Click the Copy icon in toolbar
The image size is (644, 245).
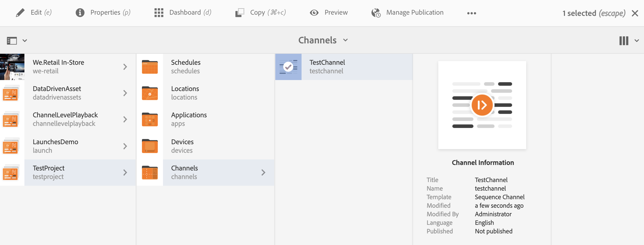[240, 13]
